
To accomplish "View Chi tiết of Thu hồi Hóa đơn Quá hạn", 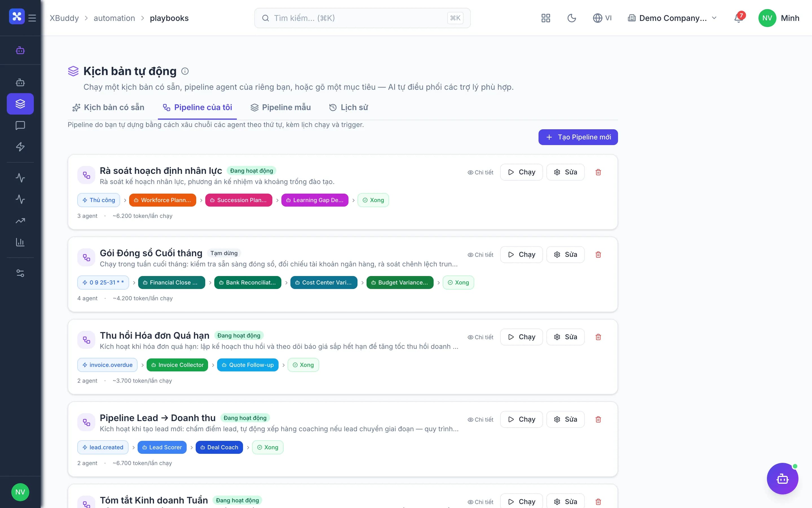I will point(480,337).
